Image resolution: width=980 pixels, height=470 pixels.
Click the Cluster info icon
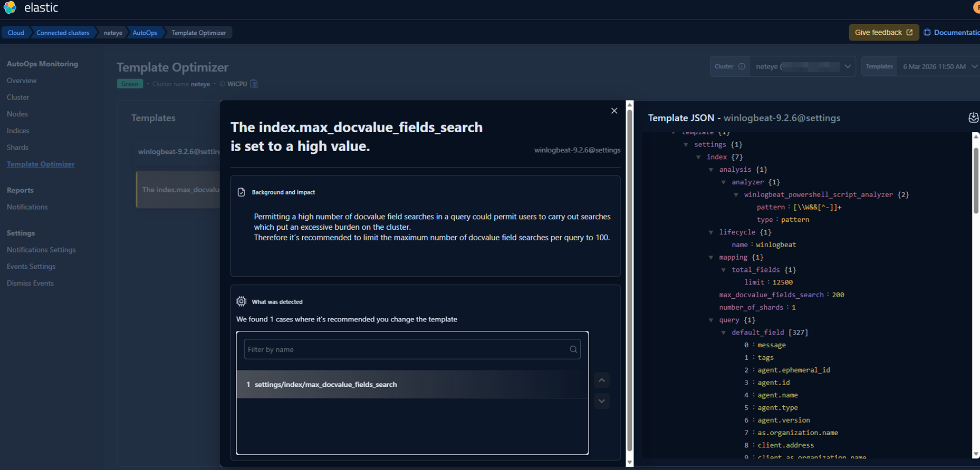[x=742, y=66]
